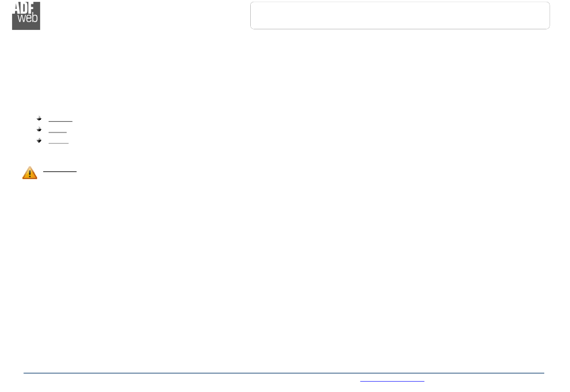Click the white "ADF" letters in the logo
Image resolution: width=570 pixels, height=392 pixels.
(x=23, y=8)
